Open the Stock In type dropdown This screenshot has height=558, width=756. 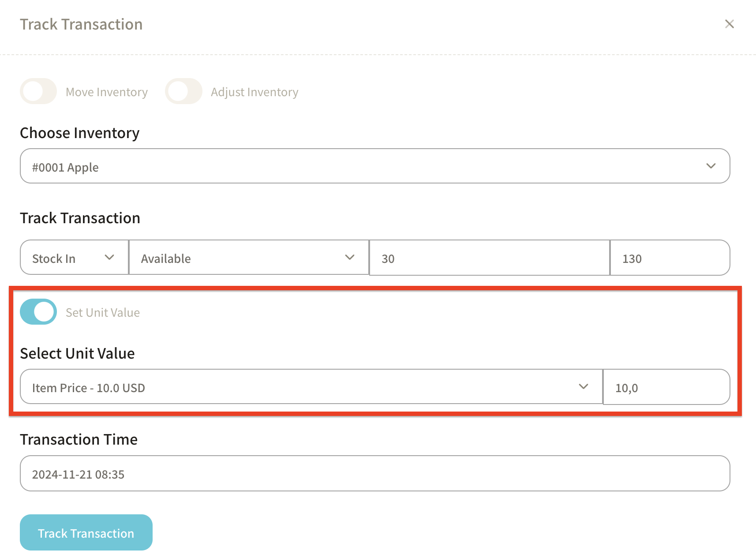pyautogui.click(x=66, y=258)
